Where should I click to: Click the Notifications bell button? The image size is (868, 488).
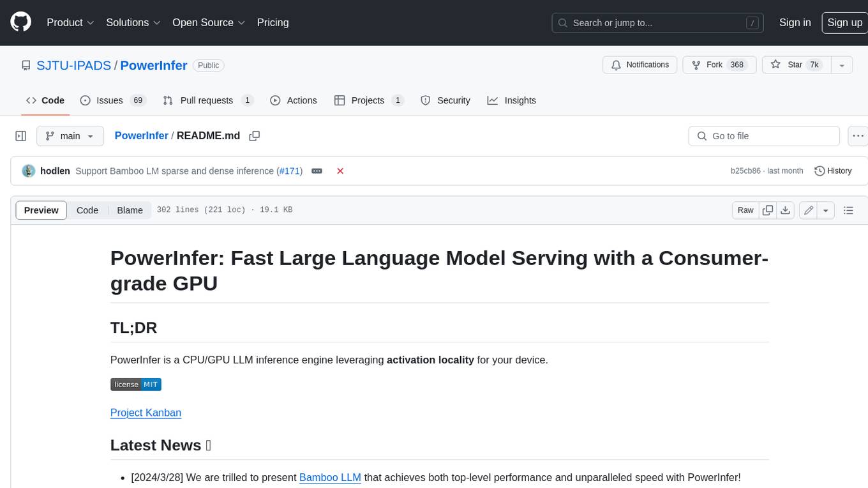pos(640,65)
